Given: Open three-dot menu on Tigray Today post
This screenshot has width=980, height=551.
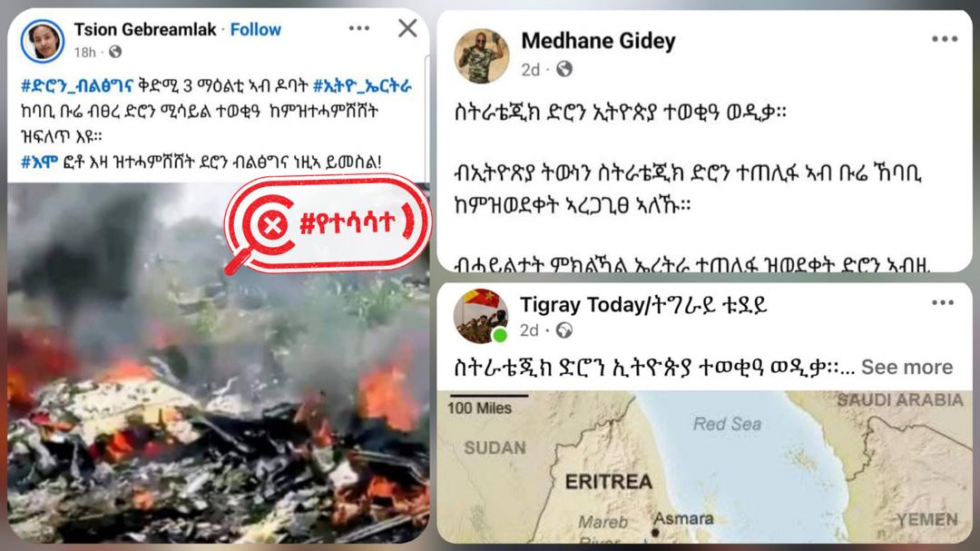Looking at the screenshot, I should click(943, 302).
